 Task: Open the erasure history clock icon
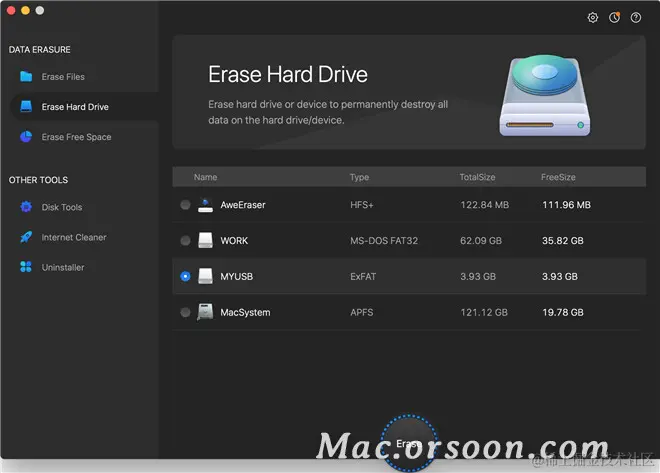tap(615, 17)
